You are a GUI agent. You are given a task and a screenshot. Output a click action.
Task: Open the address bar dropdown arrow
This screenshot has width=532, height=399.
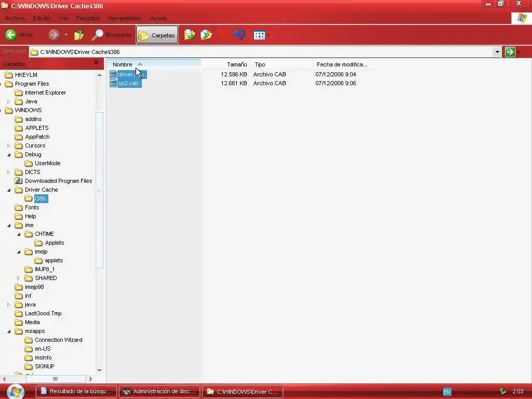[x=497, y=52]
